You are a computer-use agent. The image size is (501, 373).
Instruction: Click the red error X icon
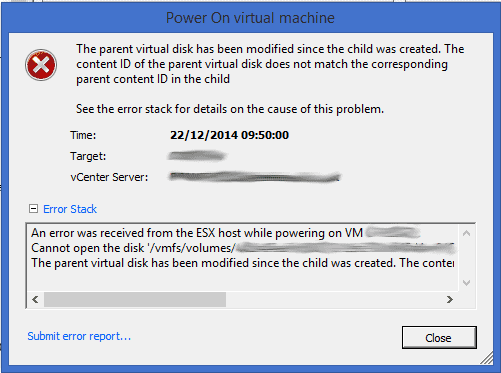(41, 65)
